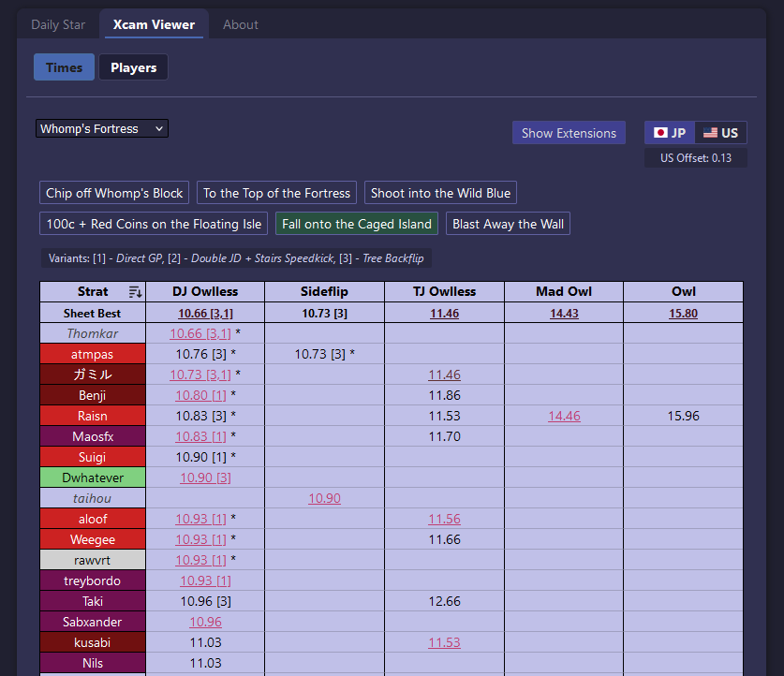Open ガミル's 11.46 TJ Owlless link
The width and height of the screenshot is (784, 676).
445,375
